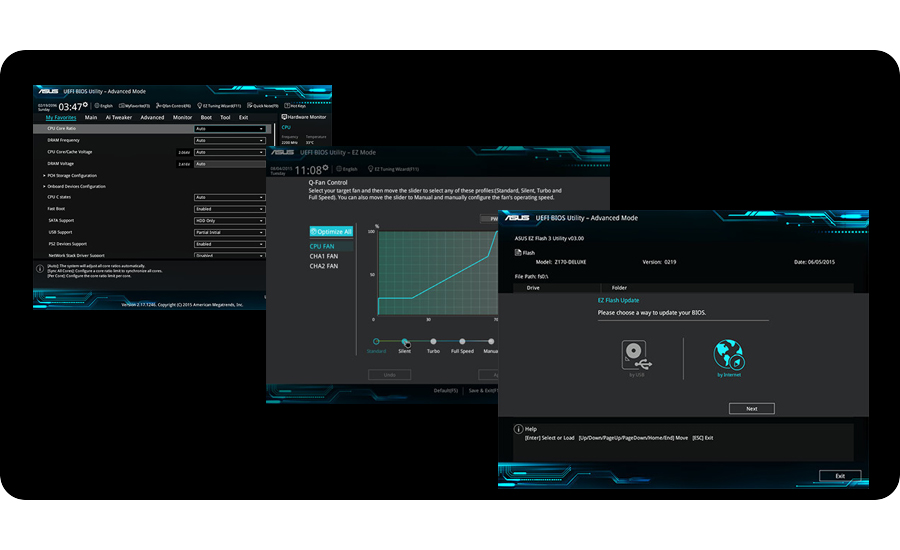
Task: Choose update by USB icon
Action: point(636,355)
